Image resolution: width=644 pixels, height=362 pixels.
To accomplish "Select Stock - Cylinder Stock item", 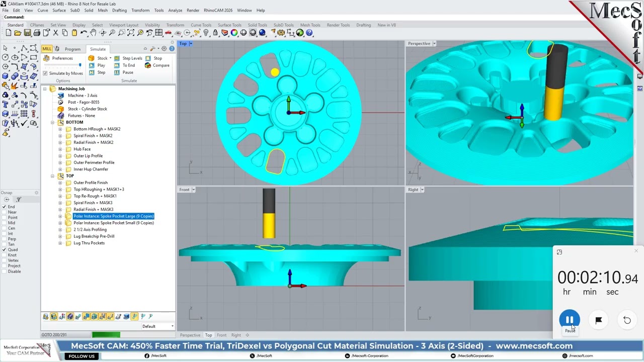I will pyautogui.click(x=87, y=109).
